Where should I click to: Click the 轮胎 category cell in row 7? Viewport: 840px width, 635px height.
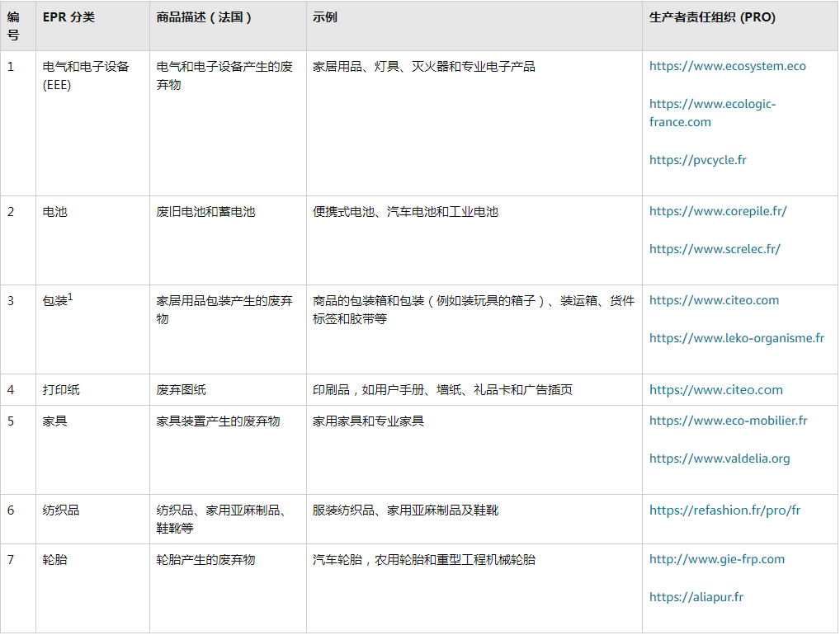(x=52, y=558)
